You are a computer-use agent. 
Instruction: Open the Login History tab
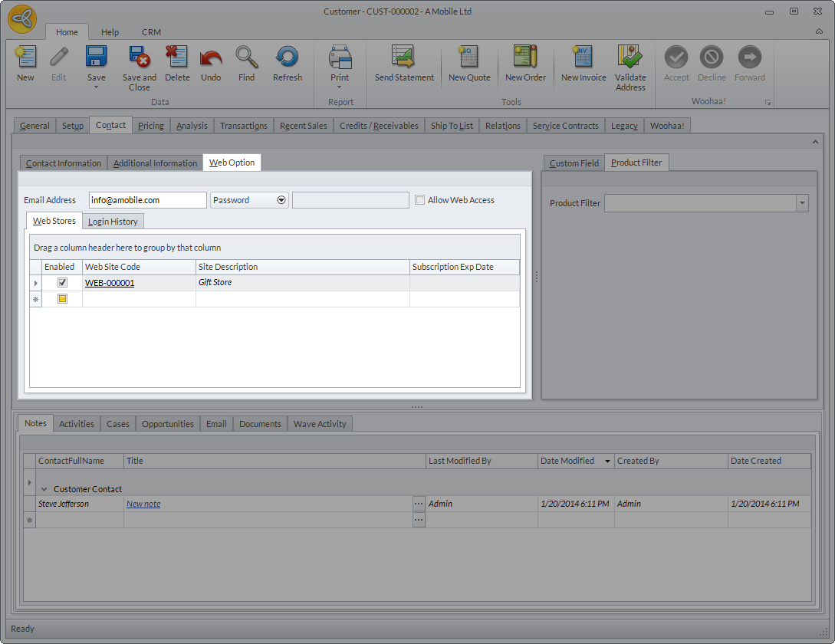113,222
